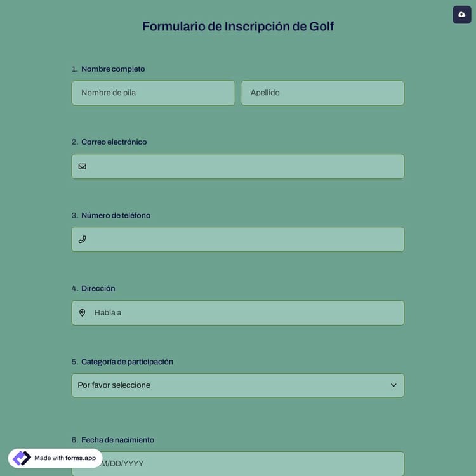Click the cloud icon button at top right

(x=461, y=15)
